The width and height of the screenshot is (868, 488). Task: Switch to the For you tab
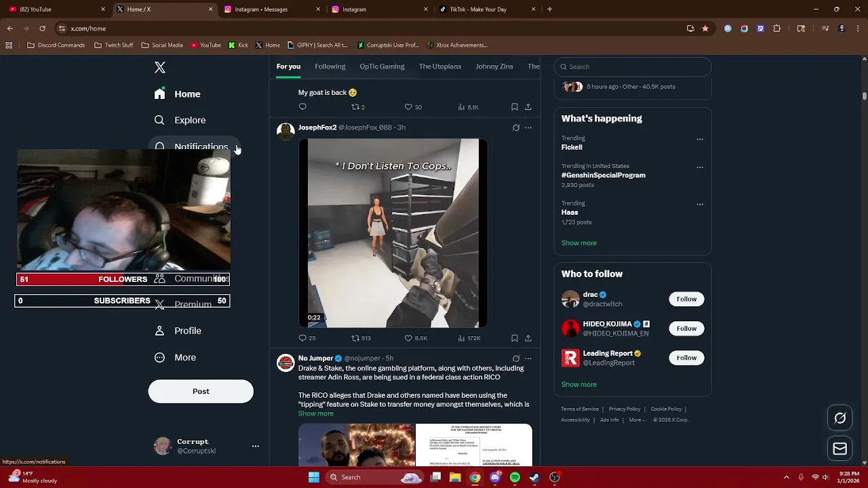pos(288,66)
